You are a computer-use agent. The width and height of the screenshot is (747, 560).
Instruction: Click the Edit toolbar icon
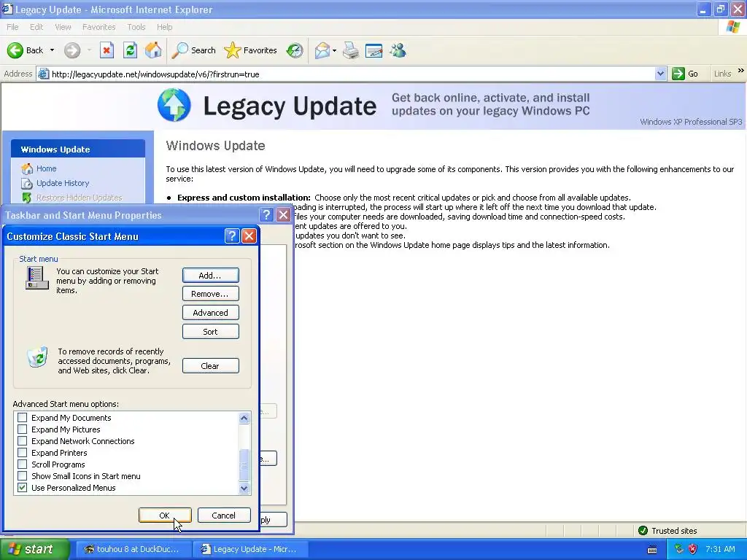pyautogui.click(x=374, y=50)
